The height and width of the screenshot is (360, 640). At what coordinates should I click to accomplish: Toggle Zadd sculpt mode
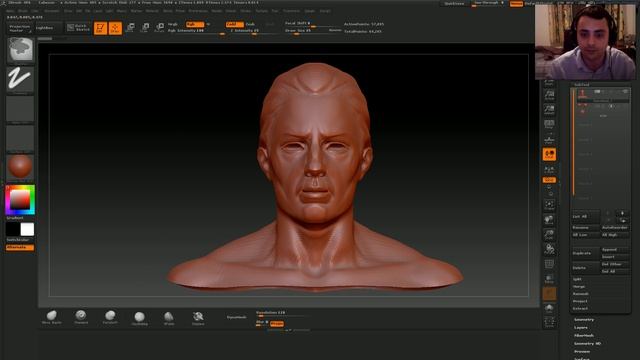235,24
